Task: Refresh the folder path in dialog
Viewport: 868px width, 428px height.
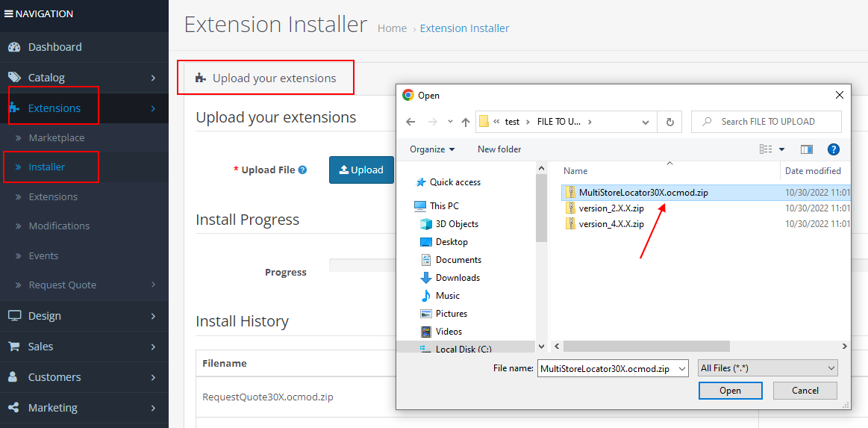Action: click(x=669, y=122)
